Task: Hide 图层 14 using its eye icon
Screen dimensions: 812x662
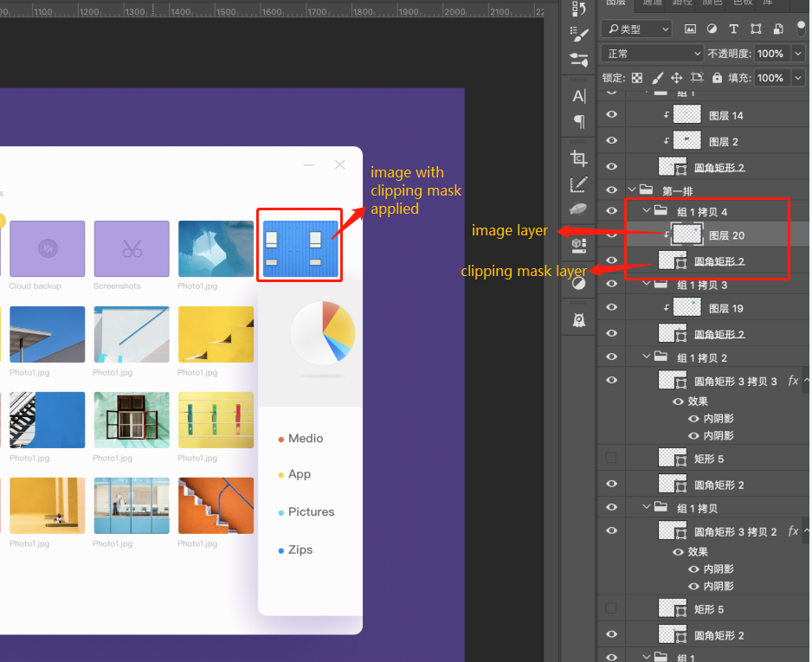Action: click(611, 114)
